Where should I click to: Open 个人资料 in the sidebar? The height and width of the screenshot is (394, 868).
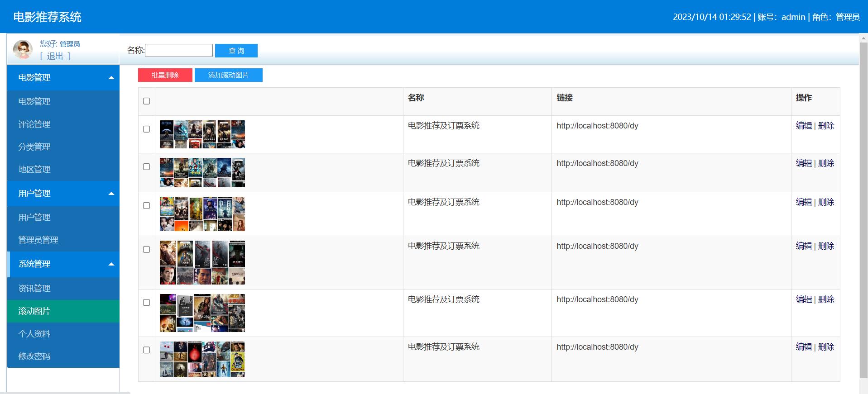[x=63, y=333]
